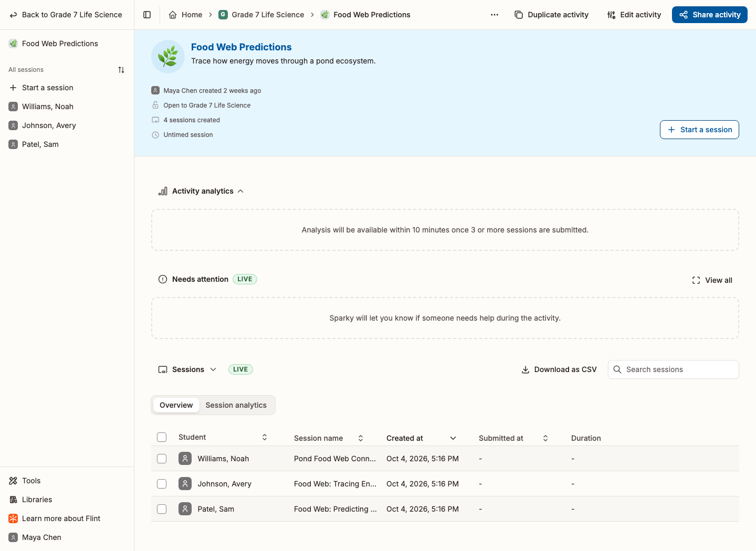Switch to the Overview tab
This screenshot has height=551, width=756.
tap(176, 405)
